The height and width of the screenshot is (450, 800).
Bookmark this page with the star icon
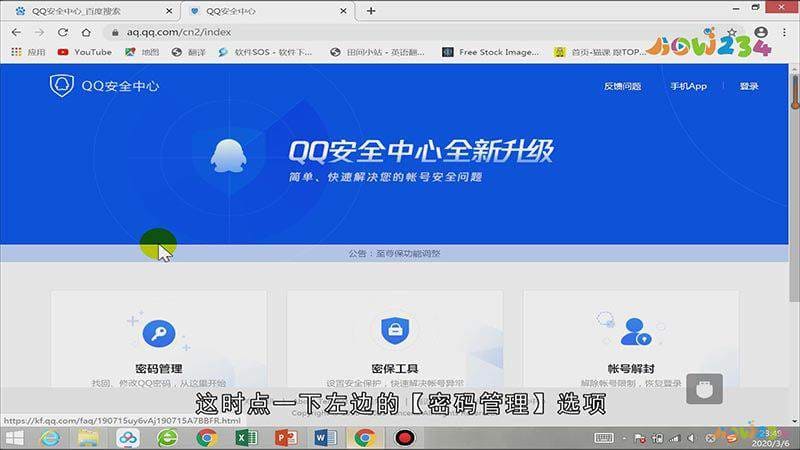[732, 32]
